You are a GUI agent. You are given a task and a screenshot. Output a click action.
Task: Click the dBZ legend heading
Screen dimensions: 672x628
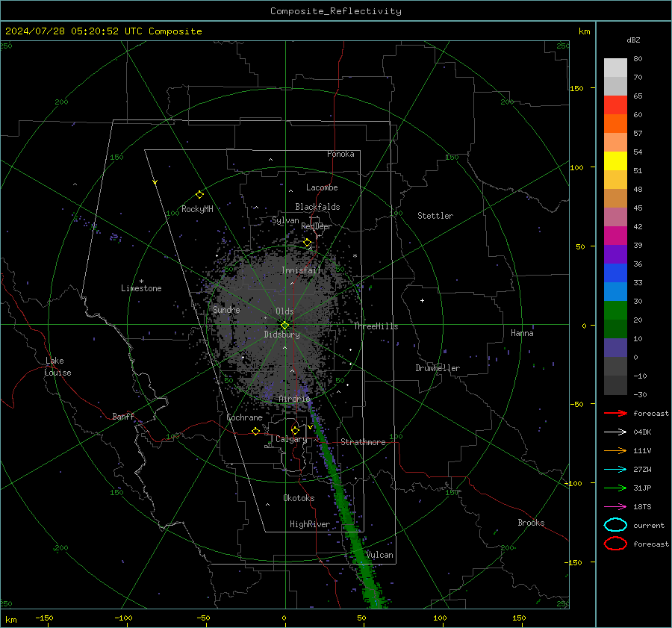(633, 40)
